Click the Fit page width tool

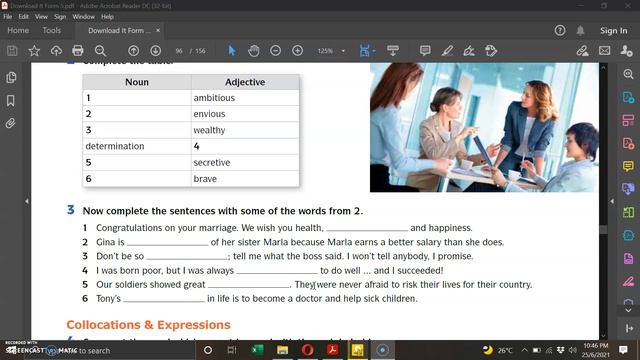tap(364, 51)
